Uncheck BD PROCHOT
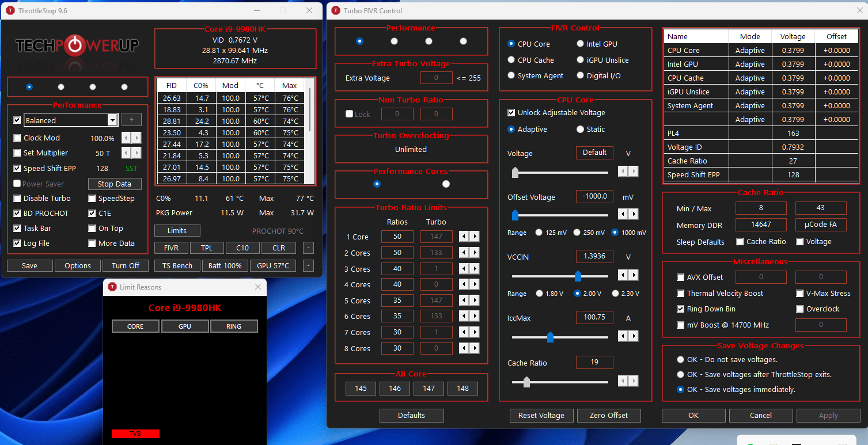 click(x=17, y=213)
